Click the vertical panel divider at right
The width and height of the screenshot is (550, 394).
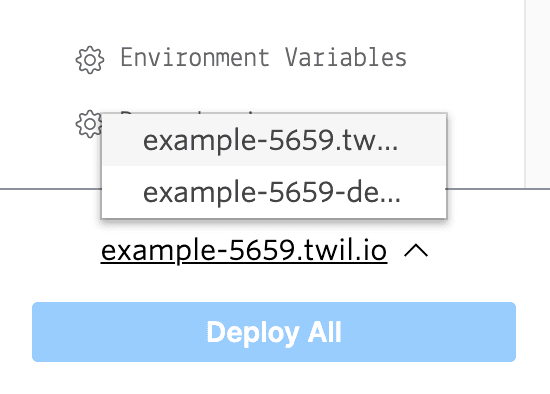coord(525,94)
